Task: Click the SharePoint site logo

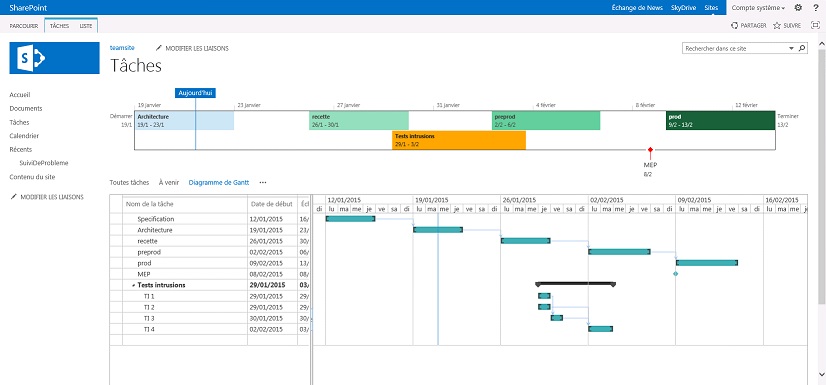Action: click(54, 58)
